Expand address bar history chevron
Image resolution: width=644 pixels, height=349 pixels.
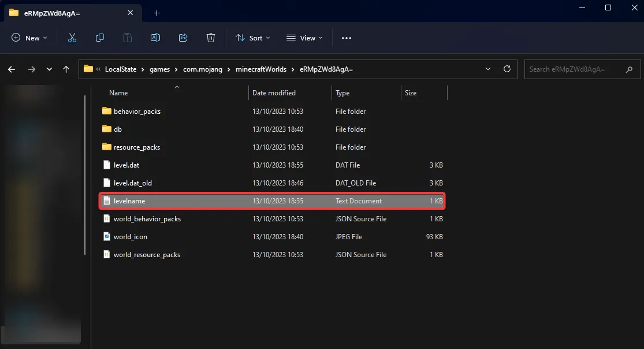coord(488,69)
